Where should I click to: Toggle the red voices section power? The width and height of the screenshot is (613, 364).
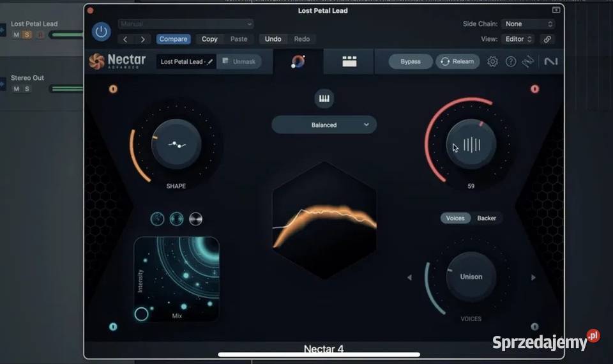[535, 89]
